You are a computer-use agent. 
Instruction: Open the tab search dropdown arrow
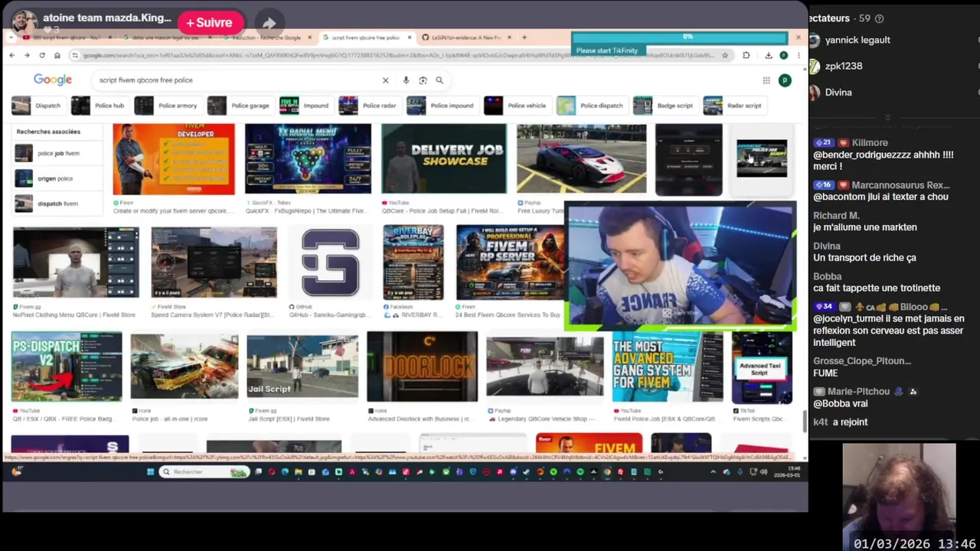click(x=10, y=37)
